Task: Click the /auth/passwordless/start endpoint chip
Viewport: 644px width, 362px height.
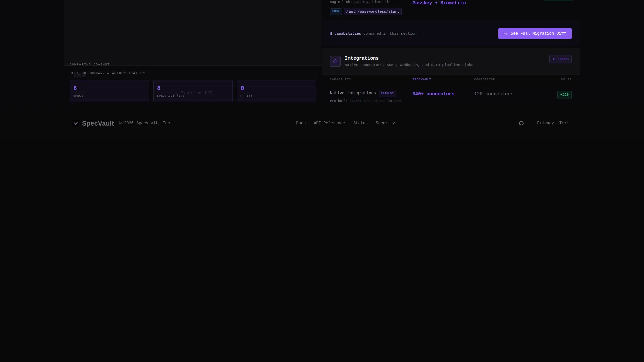Action: 373,12
